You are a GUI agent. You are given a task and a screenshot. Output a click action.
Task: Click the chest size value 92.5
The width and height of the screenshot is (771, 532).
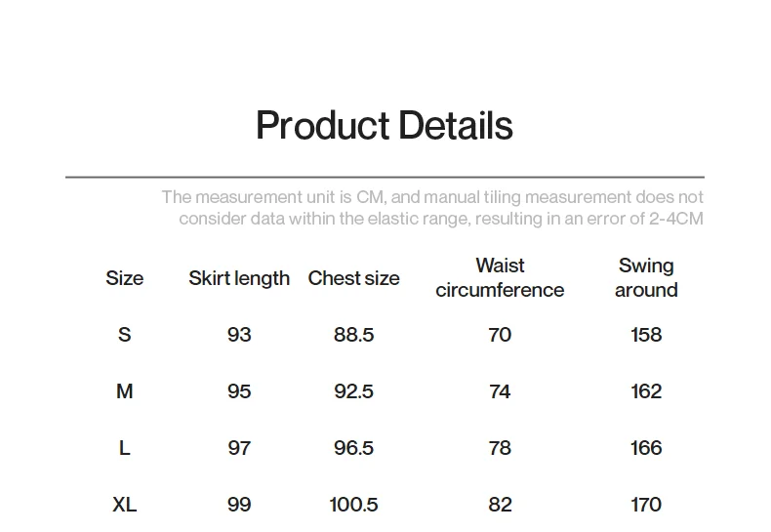coord(353,391)
